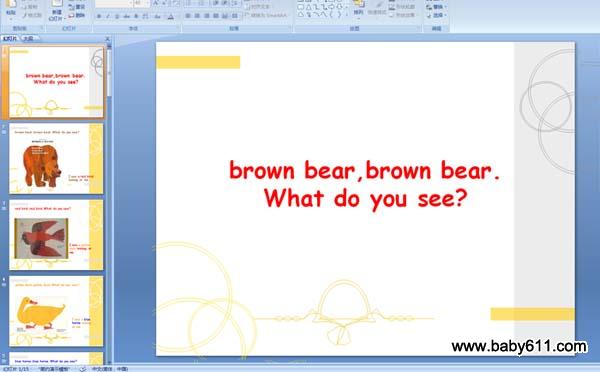Click the Replace button in the editing group
Image resolution: width=600 pixels, height=372 pixels.
437,7
